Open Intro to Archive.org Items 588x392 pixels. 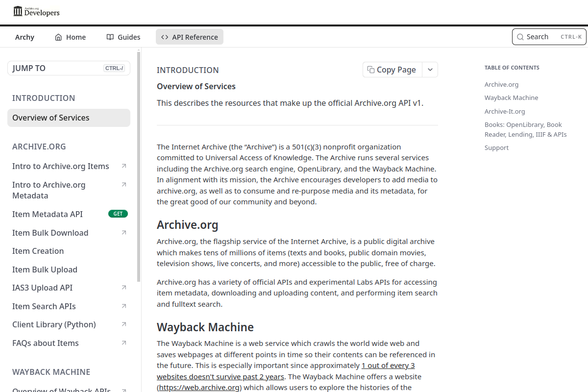(x=69, y=166)
